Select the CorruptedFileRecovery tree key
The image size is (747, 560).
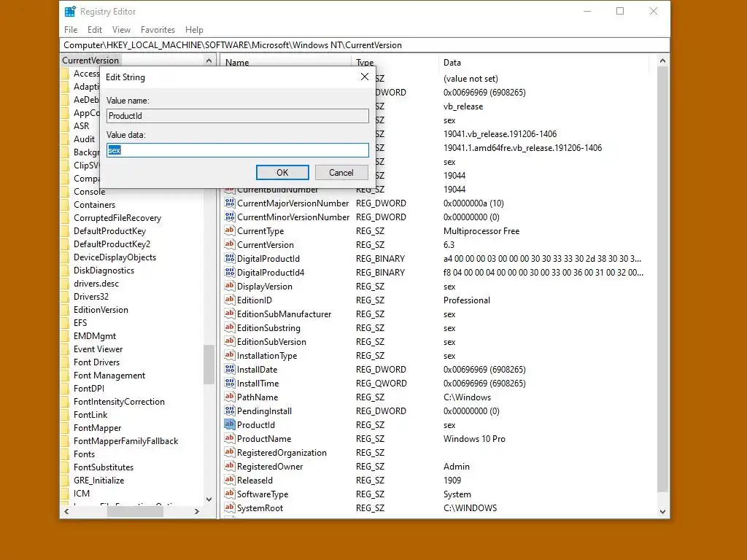click(117, 217)
